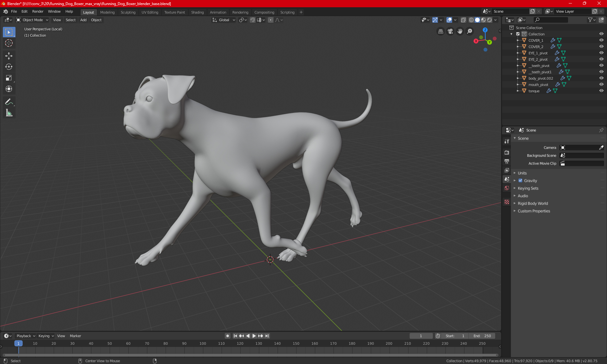Open the Render menu
The image size is (607, 364).
[x=38, y=11]
